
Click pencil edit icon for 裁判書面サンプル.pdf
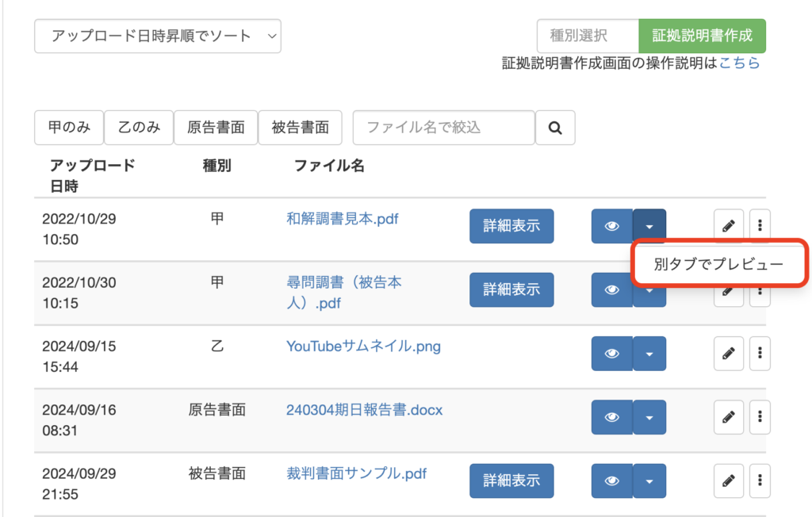pyautogui.click(x=729, y=481)
